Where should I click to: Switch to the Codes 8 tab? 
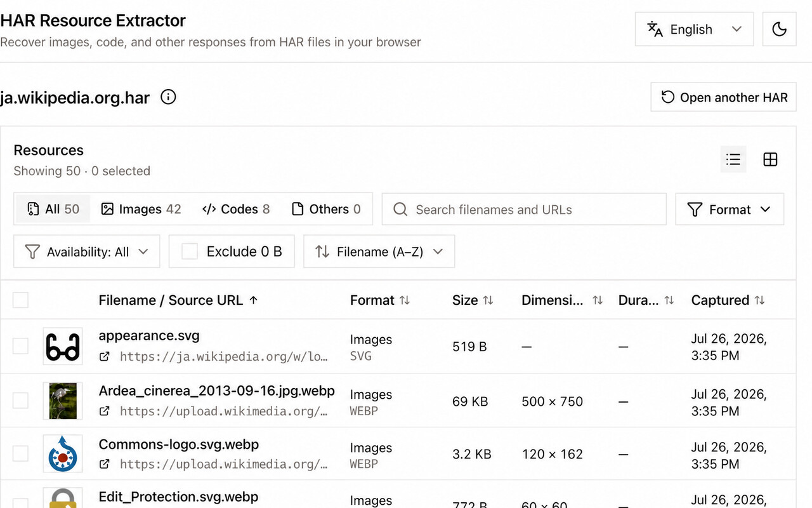point(236,209)
